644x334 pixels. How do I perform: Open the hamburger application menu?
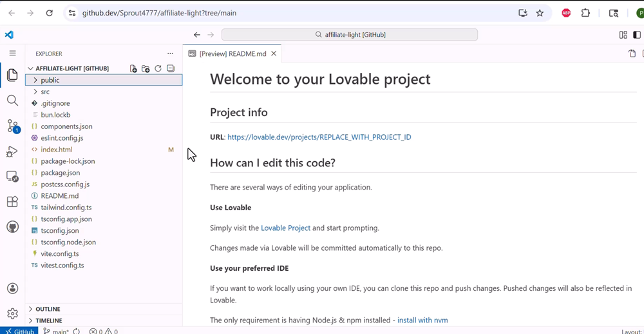click(x=13, y=53)
